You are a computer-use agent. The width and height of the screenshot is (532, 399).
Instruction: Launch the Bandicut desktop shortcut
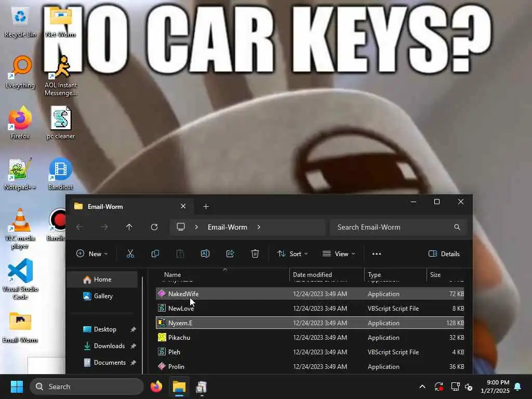click(x=61, y=174)
